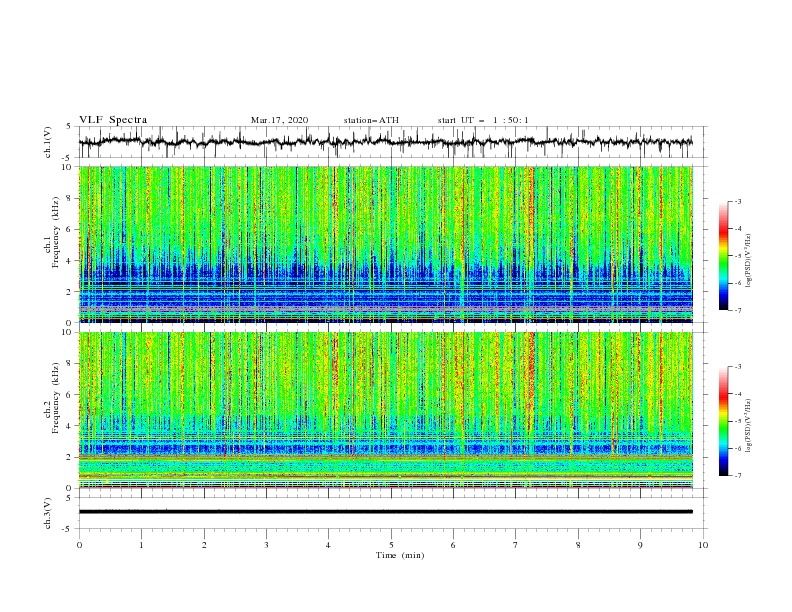Screen dimensions: 792x612
Task: Click the "-3" label atop the ch.1 colorbar
Action: click(737, 201)
